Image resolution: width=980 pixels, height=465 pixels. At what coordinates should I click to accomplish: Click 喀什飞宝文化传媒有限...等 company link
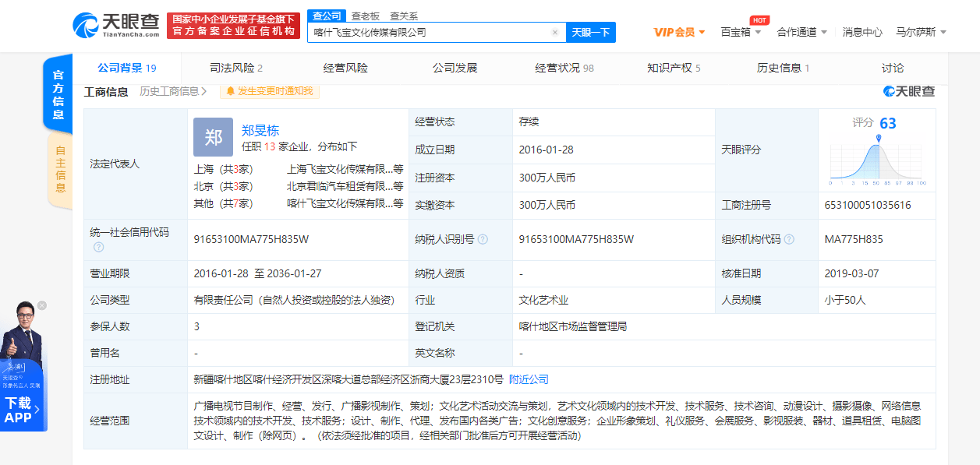(x=345, y=203)
